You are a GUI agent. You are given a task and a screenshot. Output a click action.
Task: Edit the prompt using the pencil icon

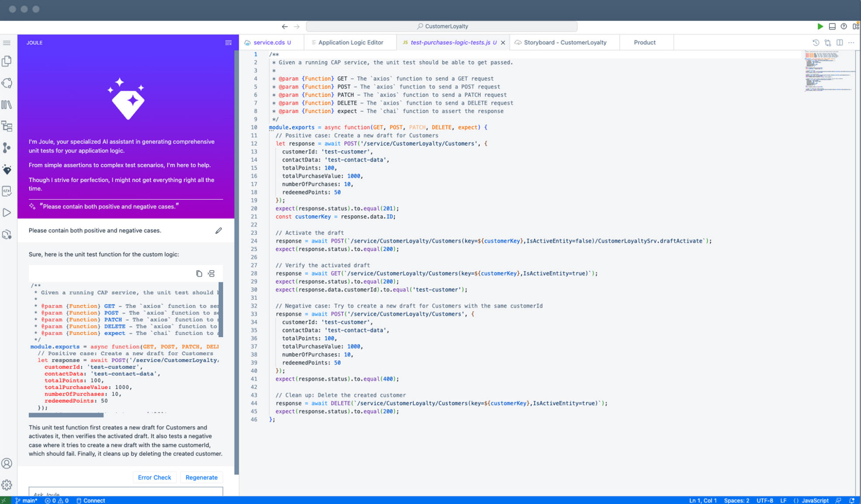pos(219,231)
